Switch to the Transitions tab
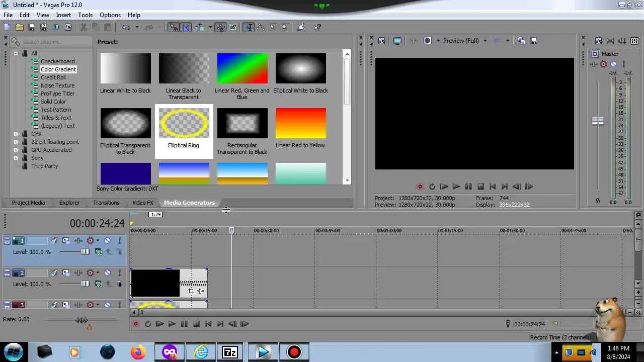644x362 pixels. (106, 203)
